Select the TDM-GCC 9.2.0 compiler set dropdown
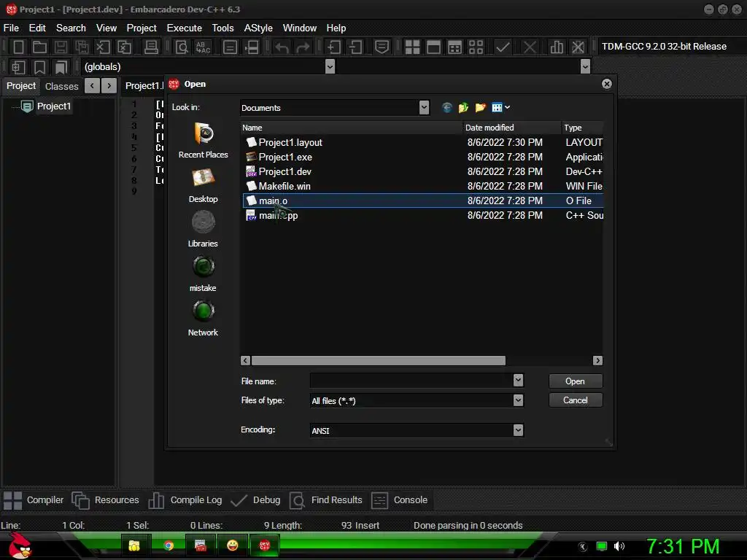Image resolution: width=747 pixels, height=560 pixels. click(664, 46)
